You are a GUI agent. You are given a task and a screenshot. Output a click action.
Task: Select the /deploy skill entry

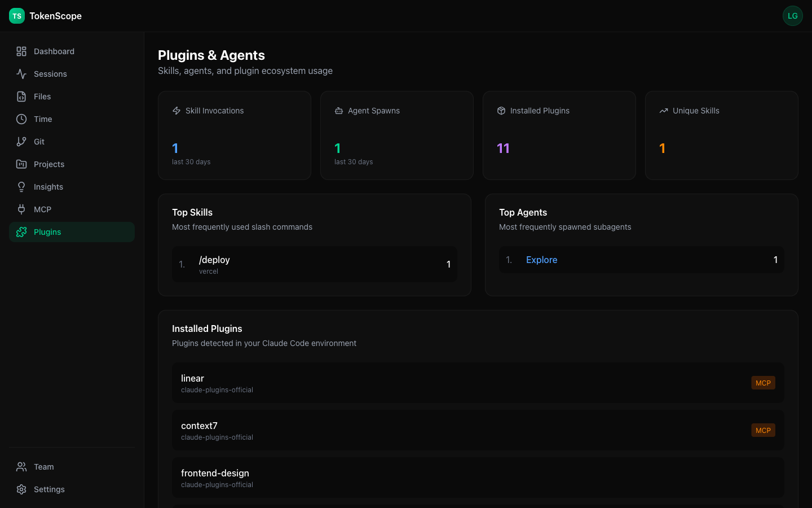[315, 264]
